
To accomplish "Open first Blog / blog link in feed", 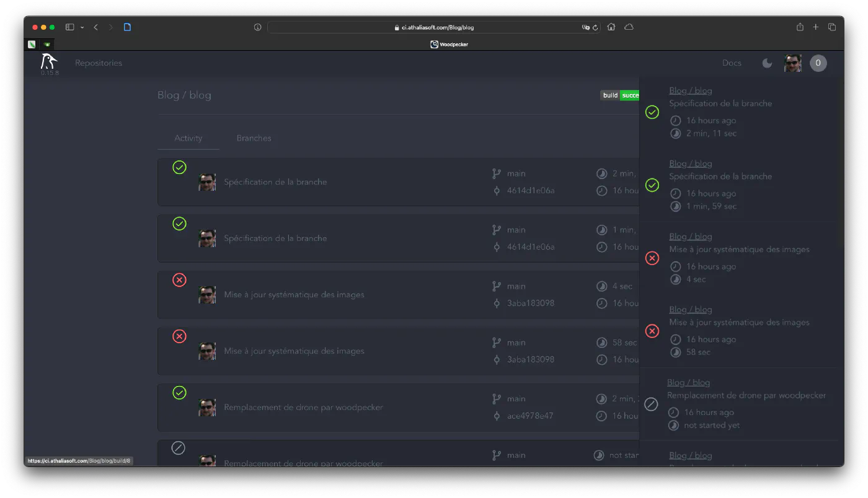I will pyautogui.click(x=690, y=90).
